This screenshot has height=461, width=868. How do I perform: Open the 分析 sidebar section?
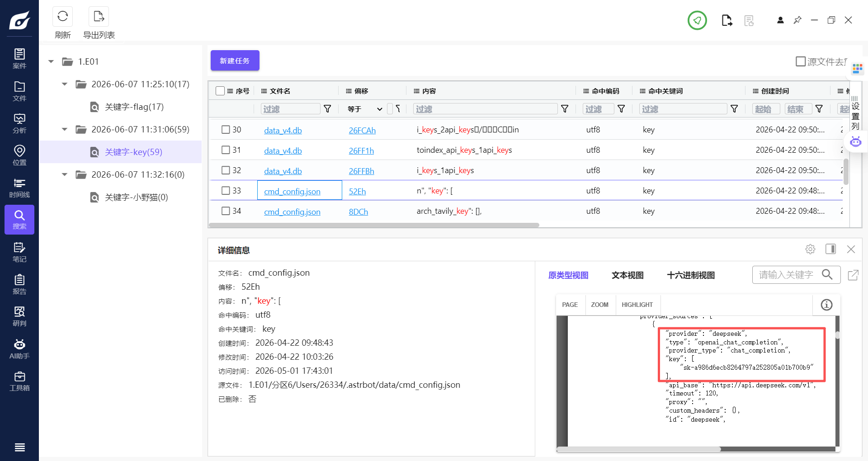(x=19, y=123)
